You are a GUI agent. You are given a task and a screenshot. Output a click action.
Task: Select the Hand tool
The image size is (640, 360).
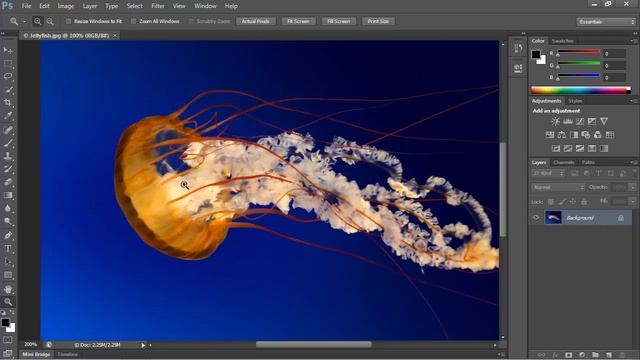point(8,289)
